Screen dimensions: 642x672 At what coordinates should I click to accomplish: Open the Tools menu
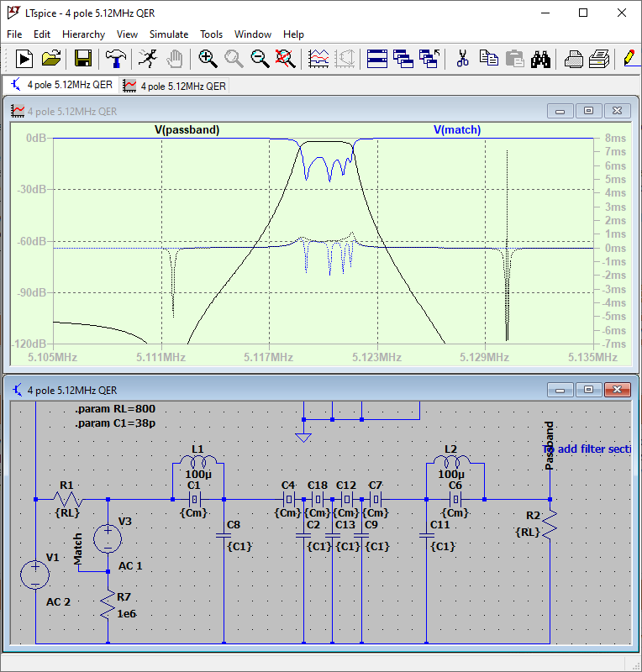click(x=211, y=34)
